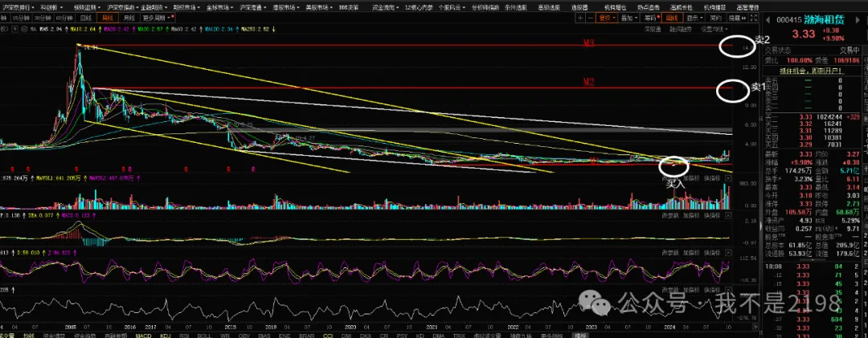Viewport: 868px width, 338px height.
Task: Open the 显示 display dropdown
Action: [694, 18]
